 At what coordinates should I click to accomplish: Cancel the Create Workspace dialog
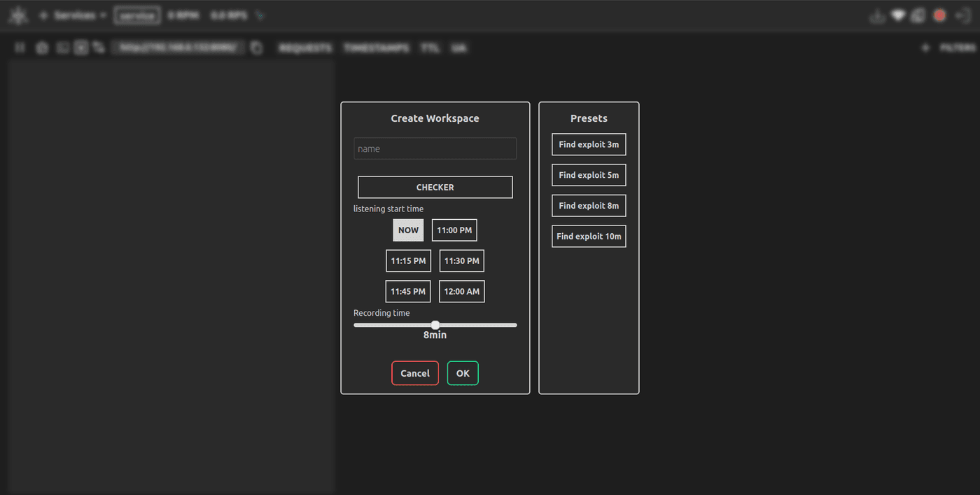click(x=415, y=373)
